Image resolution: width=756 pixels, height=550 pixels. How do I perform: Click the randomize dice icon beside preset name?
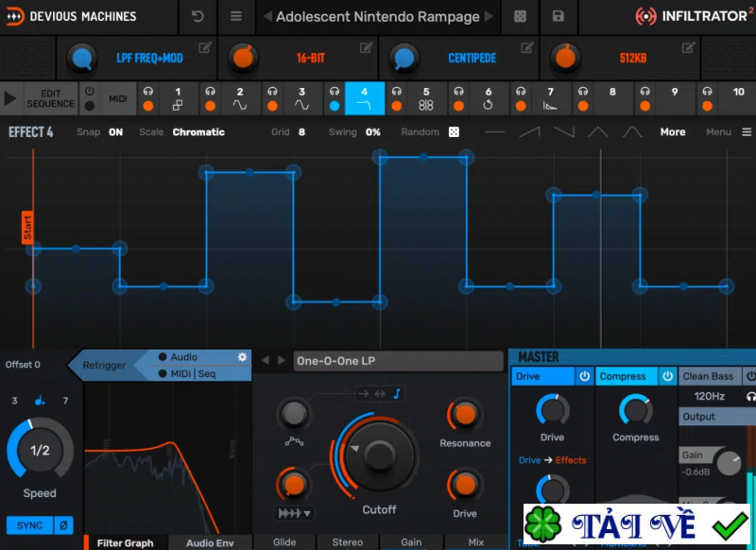[x=520, y=16]
